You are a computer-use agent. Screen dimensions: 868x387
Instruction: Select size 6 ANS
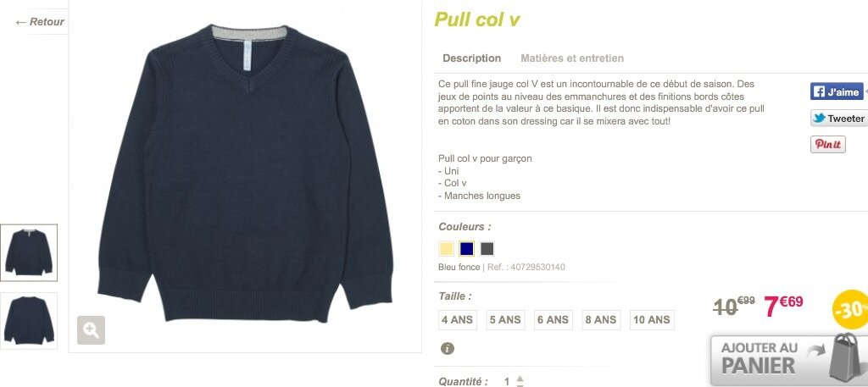(553, 320)
